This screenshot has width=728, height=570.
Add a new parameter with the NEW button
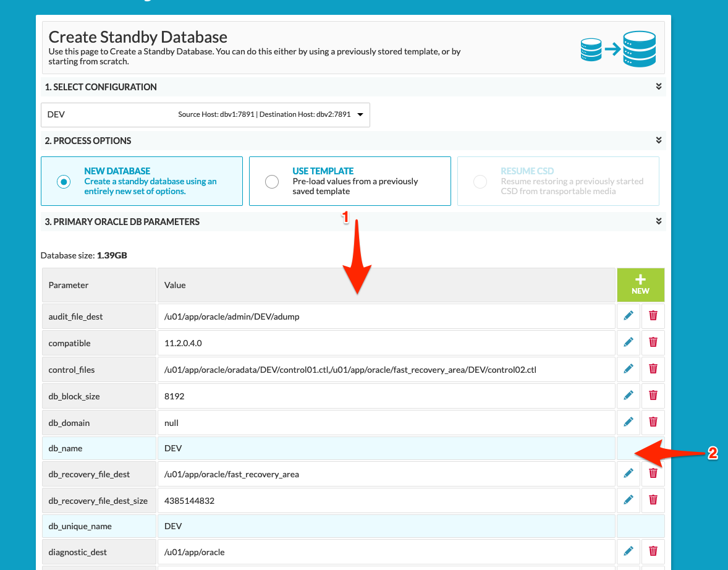coord(640,284)
